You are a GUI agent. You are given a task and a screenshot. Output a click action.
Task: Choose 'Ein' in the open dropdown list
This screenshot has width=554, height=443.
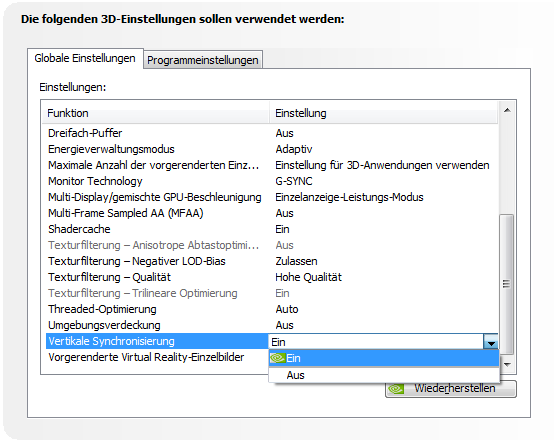(x=384, y=358)
